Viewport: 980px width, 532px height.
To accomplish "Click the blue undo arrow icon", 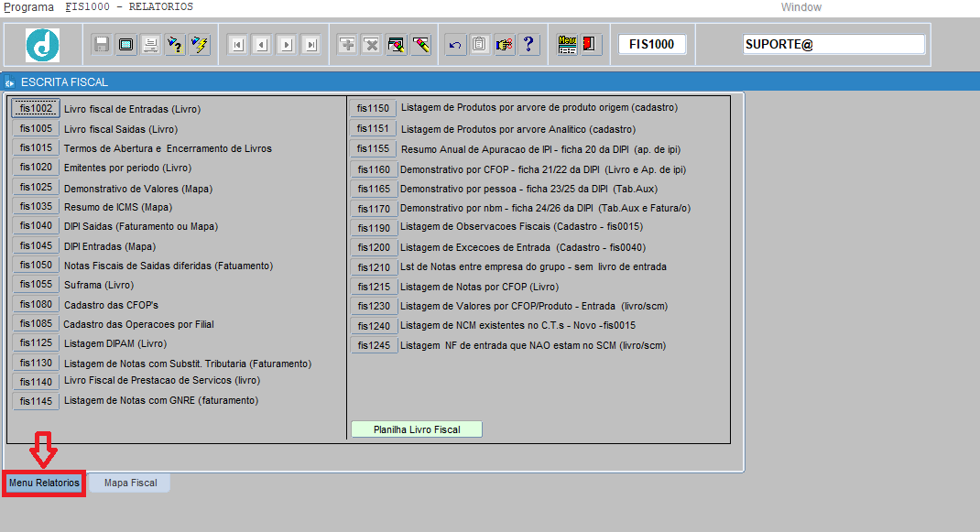I will [x=455, y=44].
